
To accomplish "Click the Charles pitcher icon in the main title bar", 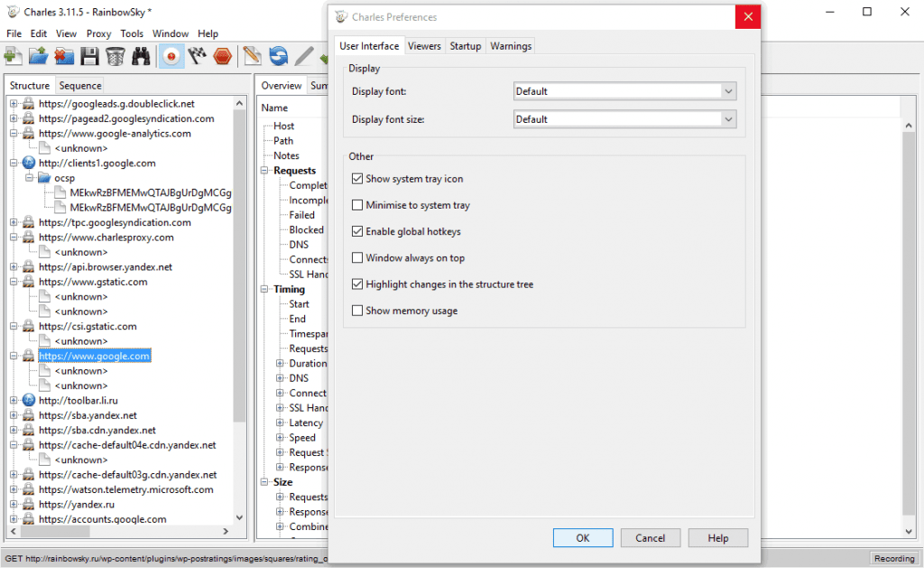I will point(13,12).
